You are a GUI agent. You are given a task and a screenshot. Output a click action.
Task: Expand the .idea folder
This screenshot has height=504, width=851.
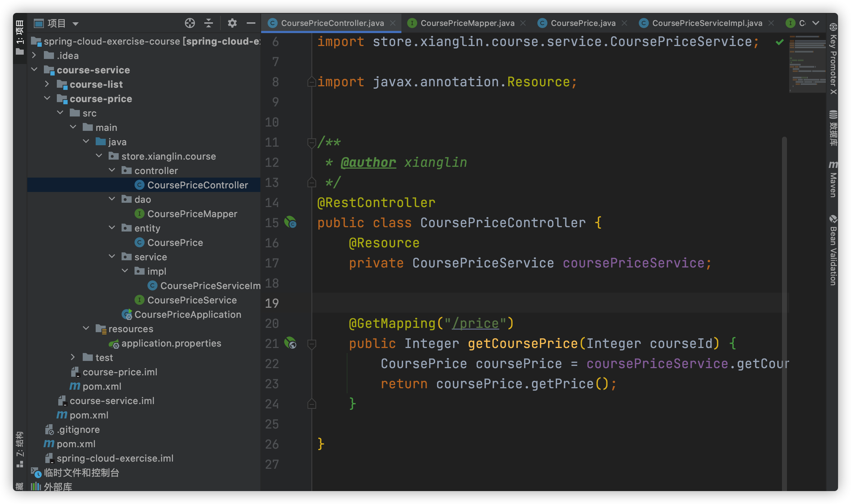tap(34, 55)
